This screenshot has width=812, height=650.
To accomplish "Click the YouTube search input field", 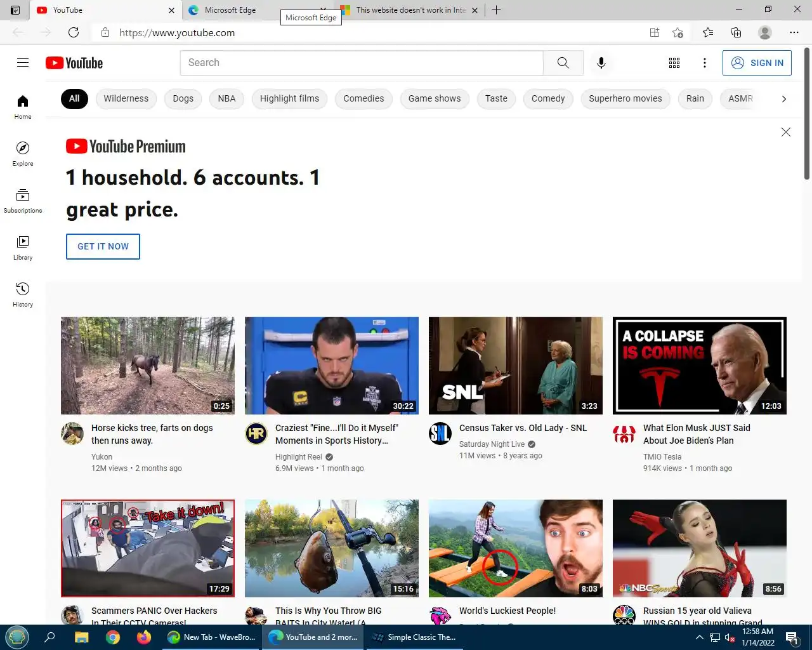I will (362, 63).
